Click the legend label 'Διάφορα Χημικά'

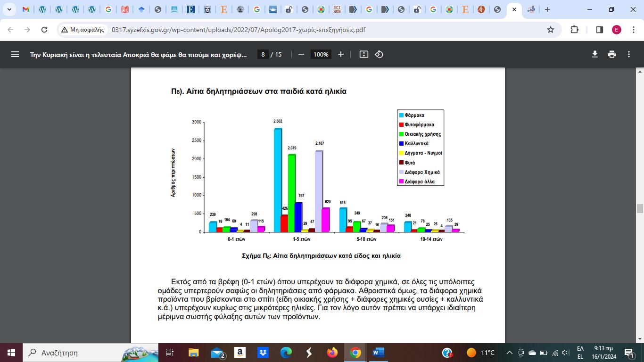pos(422,172)
